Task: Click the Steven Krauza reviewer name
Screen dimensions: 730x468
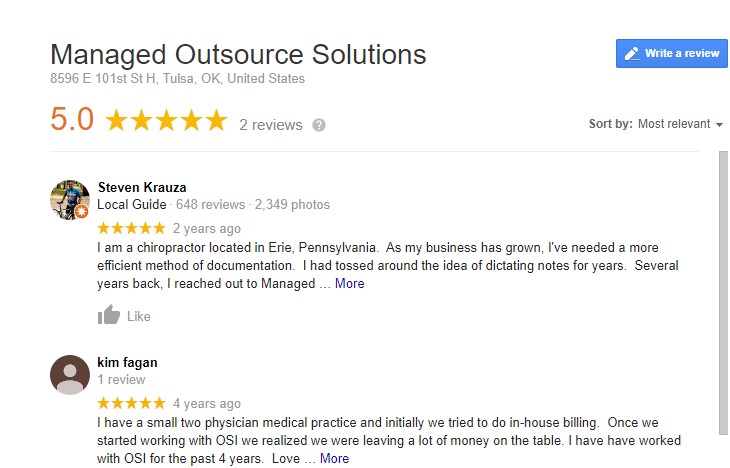Action: click(142, 187)
